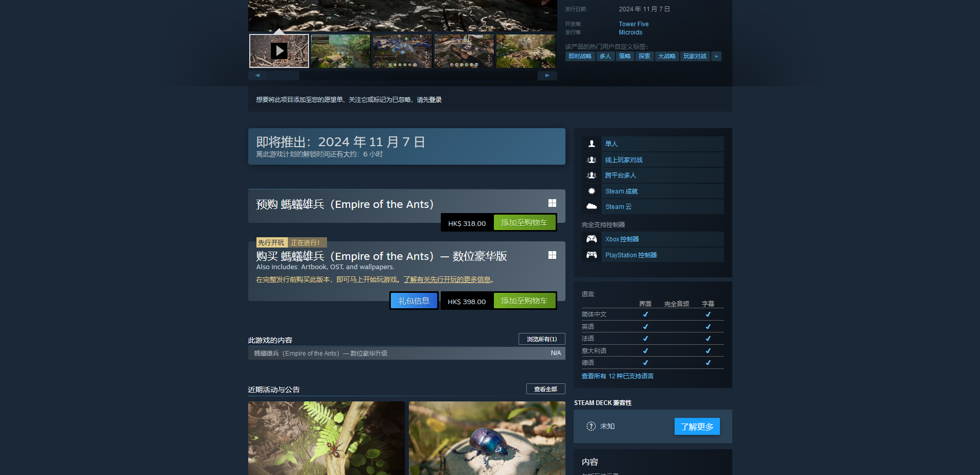Screen dimensions: 980x475
Task: Open the ant on branch announcement image
Action: [326, 438]
